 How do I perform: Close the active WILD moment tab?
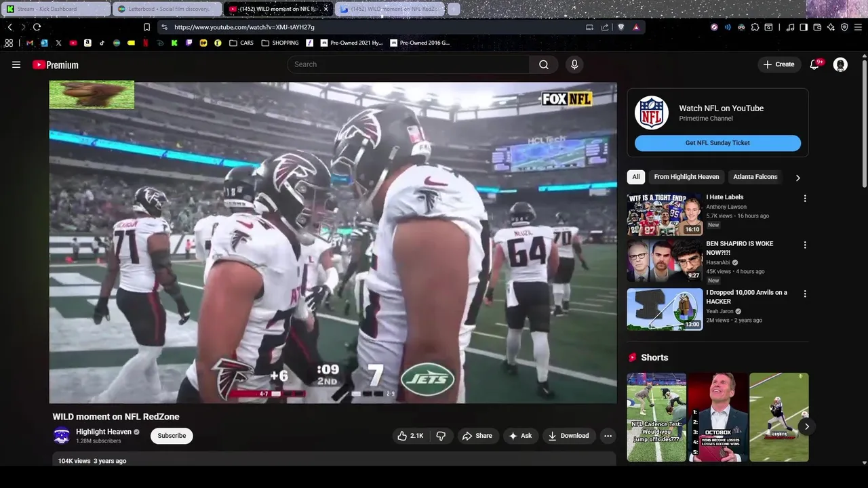[x=325, y=9]
